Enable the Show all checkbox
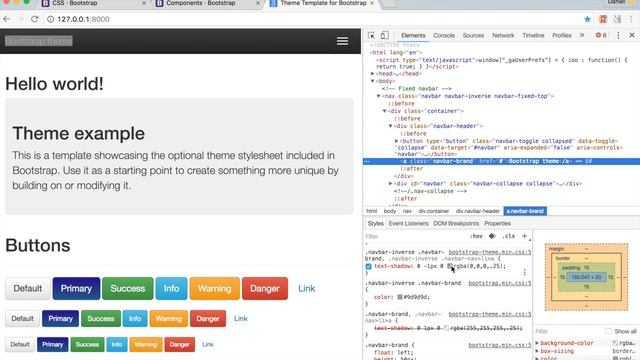Screen dimensions: 640x360 click(609, 331)
